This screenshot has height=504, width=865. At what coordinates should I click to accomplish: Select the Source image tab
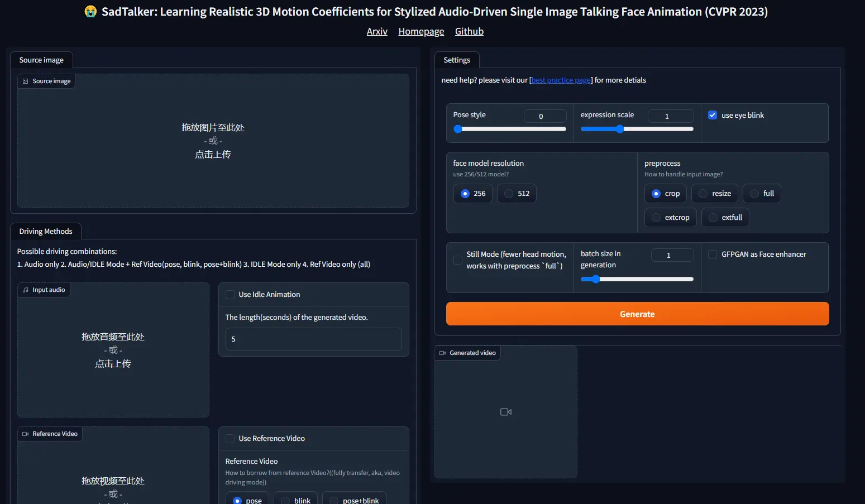point(41,60)
